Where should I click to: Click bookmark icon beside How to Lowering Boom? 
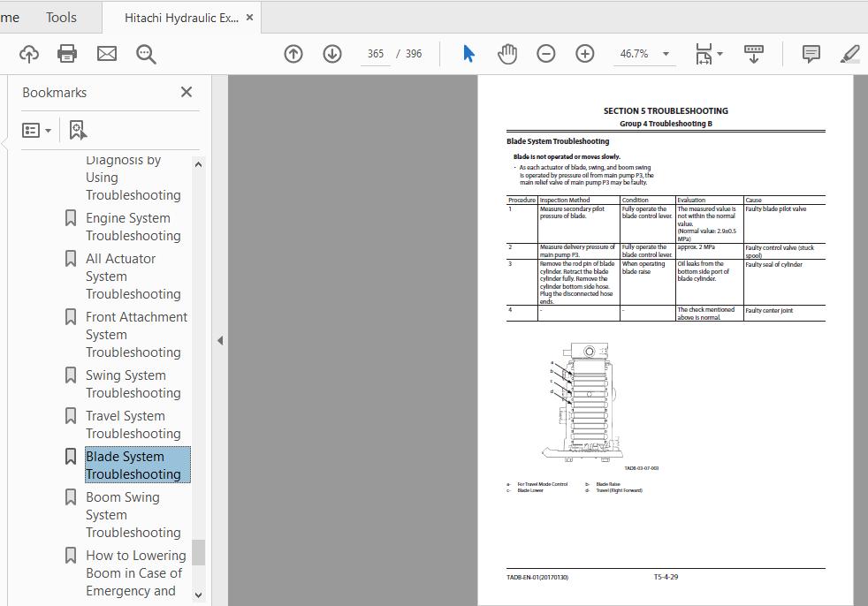tap(71, 555)
